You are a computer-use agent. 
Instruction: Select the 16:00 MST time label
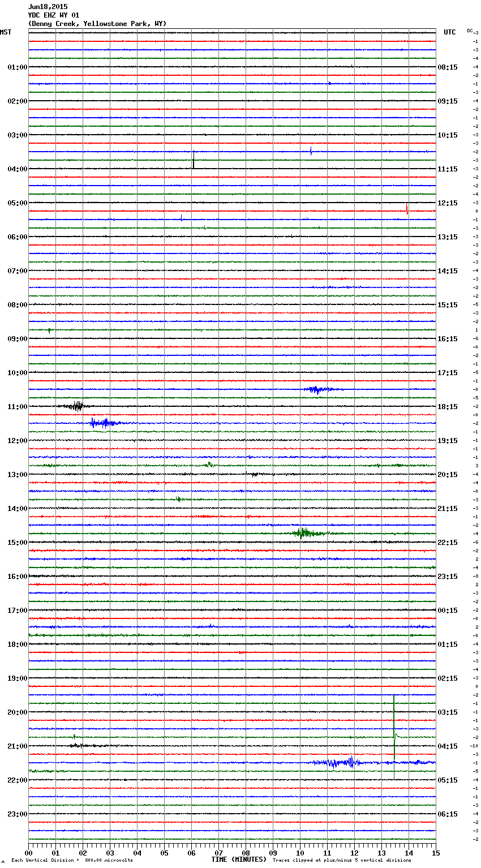coord(18,577)
